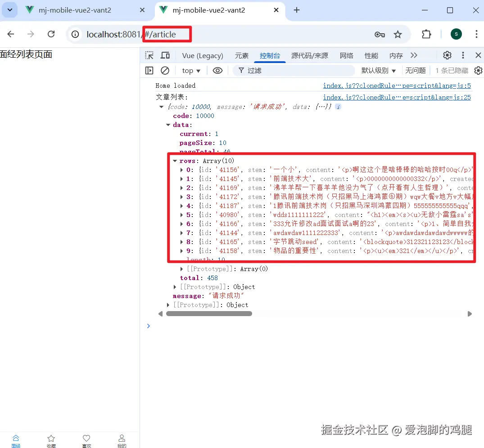The width and height of the screenshot is (484, 448).
Task: Open the 默认级别 log level dropdown
Action: click(x=379, y=71)
